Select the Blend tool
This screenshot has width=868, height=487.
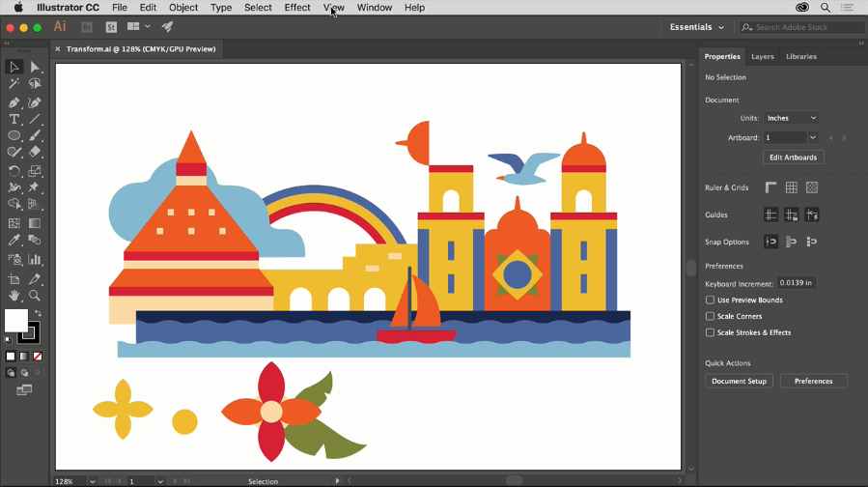pyautogui.click(x=35, y=240)
